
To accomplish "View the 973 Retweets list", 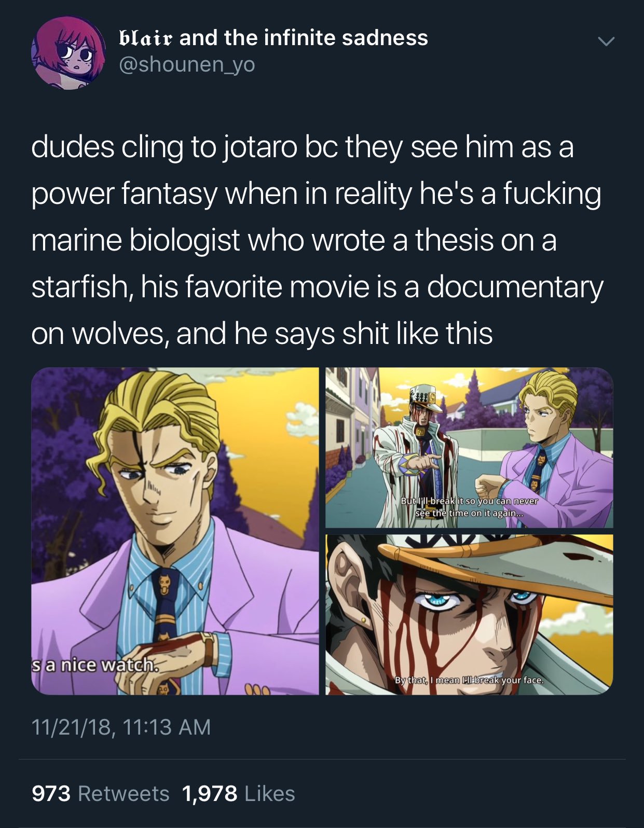I will coord(101,793).
